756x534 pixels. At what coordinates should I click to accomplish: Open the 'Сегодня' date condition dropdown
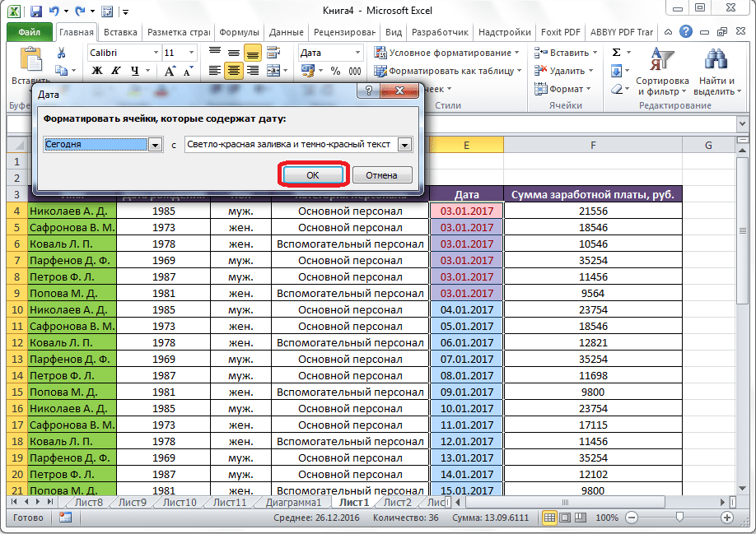pyautogui.click(x=154, y=145)
